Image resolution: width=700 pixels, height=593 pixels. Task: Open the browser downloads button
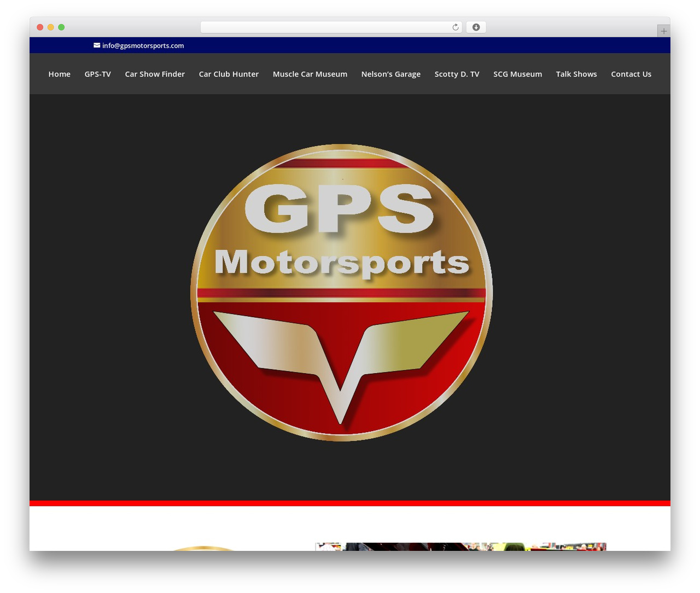coord(476,27)
